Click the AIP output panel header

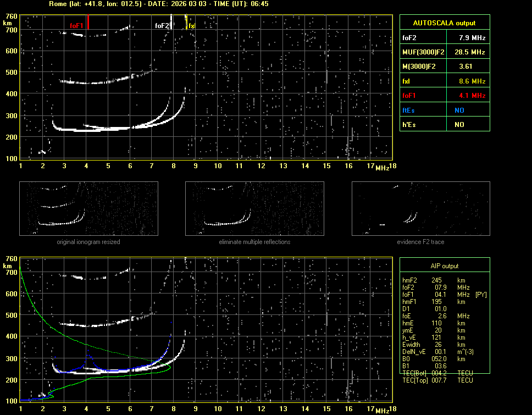click(444, 265)
